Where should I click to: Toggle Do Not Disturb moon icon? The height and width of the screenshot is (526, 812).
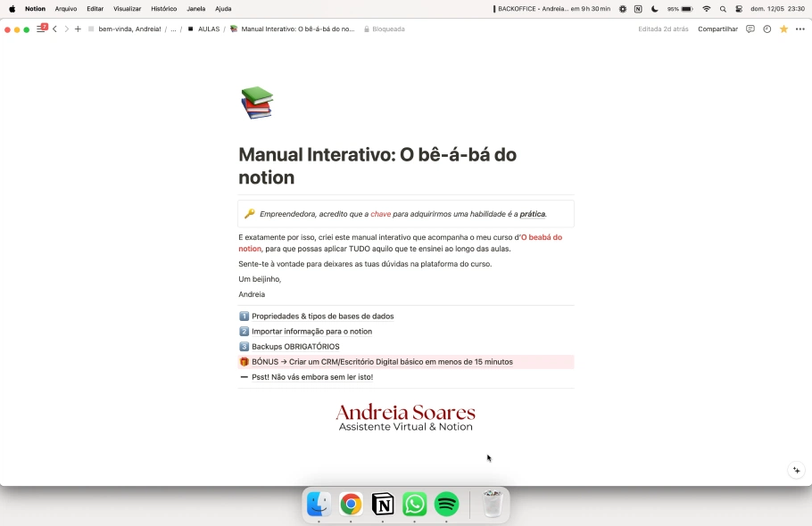click(x=655, y=9)
